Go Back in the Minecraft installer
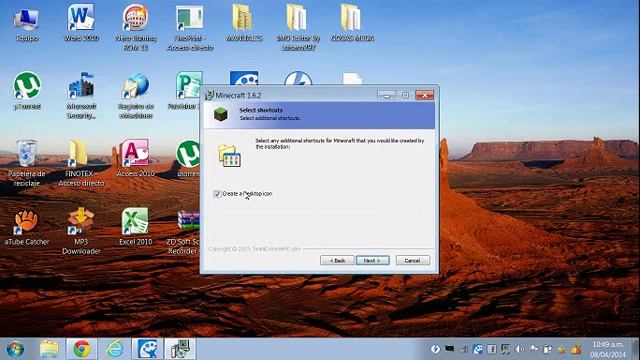This screenshot has height=360, width=640. (x=337, y=260)
